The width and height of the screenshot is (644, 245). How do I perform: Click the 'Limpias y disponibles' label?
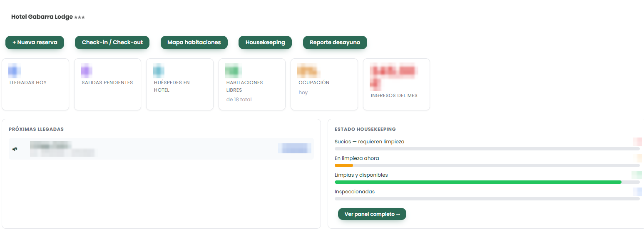[361, 175]
